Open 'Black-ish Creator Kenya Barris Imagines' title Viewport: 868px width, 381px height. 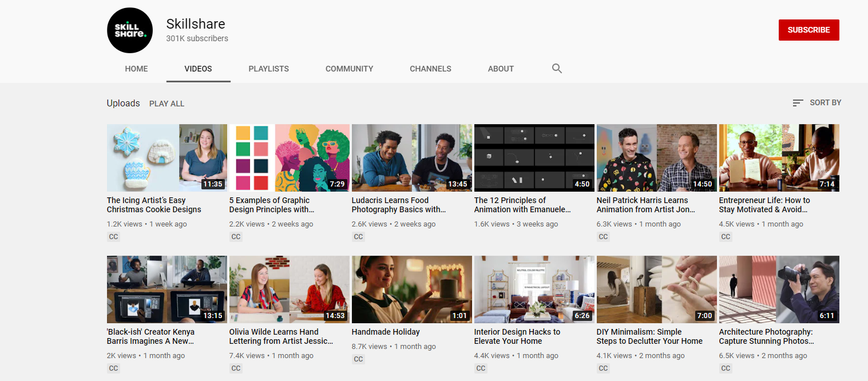[150, 336]
